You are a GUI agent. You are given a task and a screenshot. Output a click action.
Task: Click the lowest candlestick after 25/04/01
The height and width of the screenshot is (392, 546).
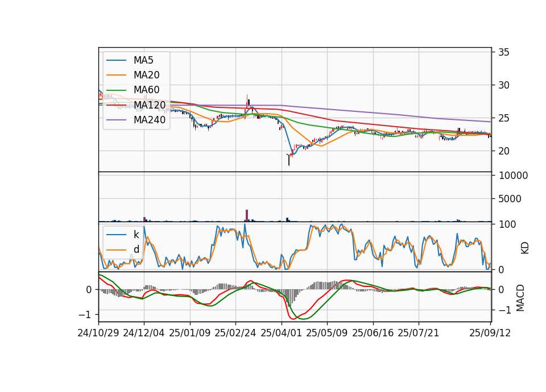289,160
